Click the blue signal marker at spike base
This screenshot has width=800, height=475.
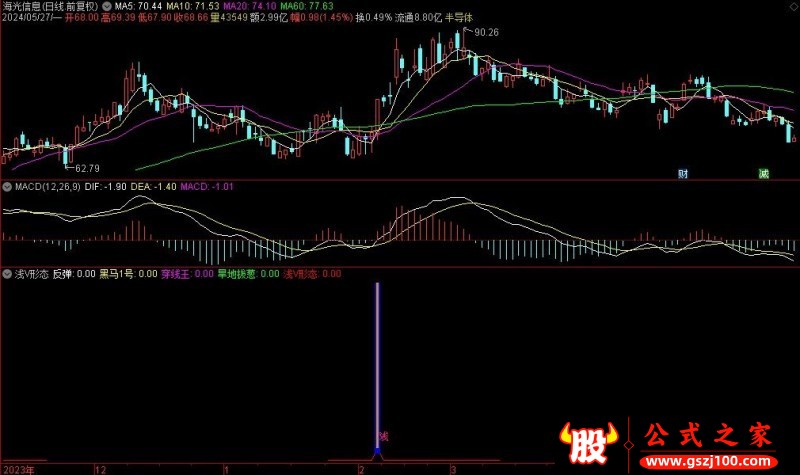tap(378, 451)
